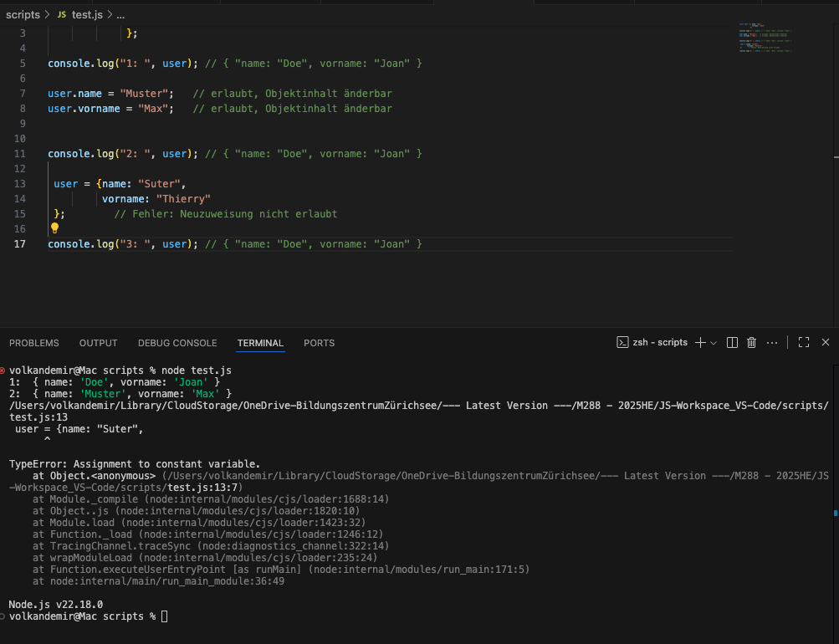Switch to the PROBLEMS tab
839x644 pixels.
pyautogui.click(x=34, y=343)
